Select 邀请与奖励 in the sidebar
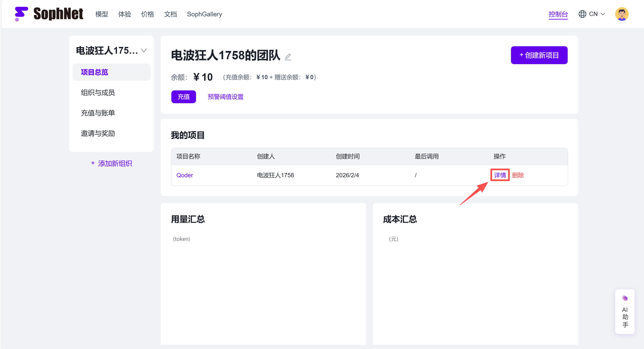Screen dimensions: 644x349 coord(98,133)
